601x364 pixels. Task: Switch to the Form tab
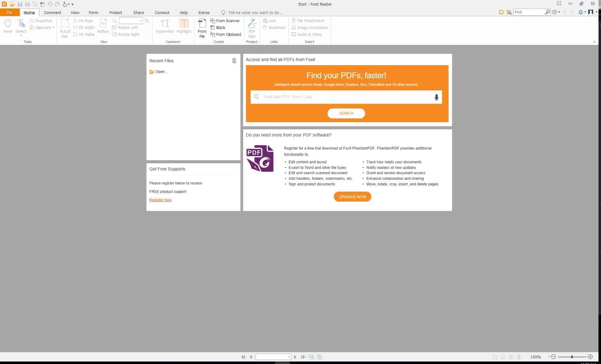coord(93,12)
